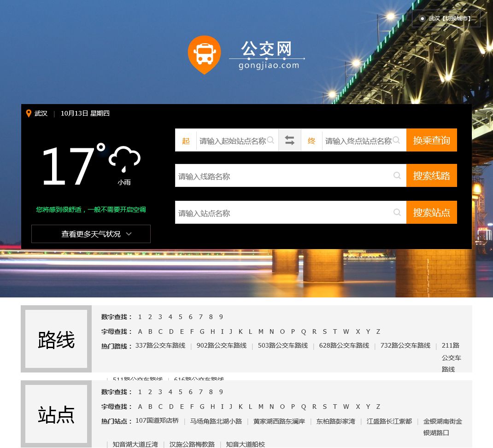Click the magnifier icon in the route name field
Image resolution: width=493 pixels, height=448 pixels.
click(397, 175)
